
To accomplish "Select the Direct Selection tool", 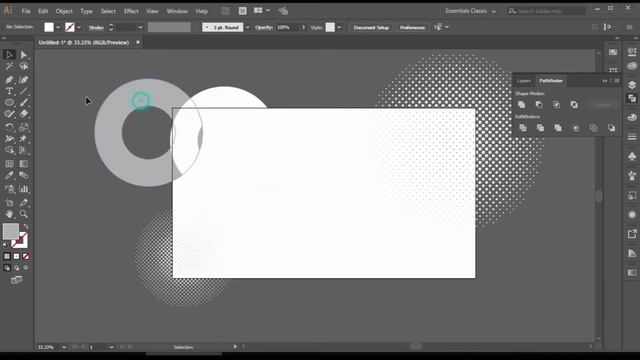I will click(x=24, y=55).
